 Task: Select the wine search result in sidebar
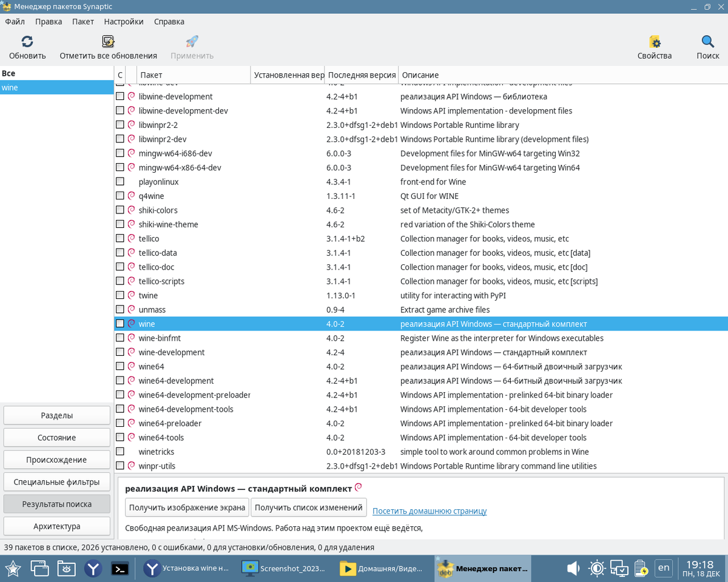[x=57, y=87]
